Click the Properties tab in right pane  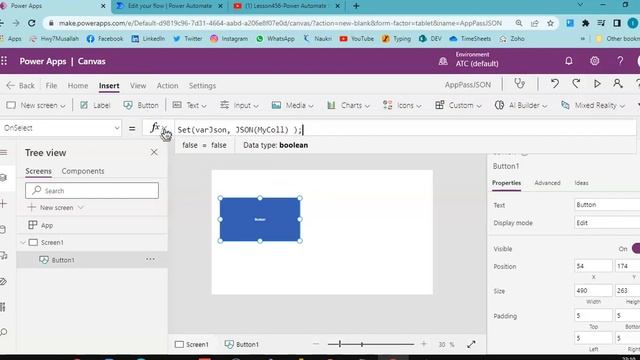[x=506, y=183]
